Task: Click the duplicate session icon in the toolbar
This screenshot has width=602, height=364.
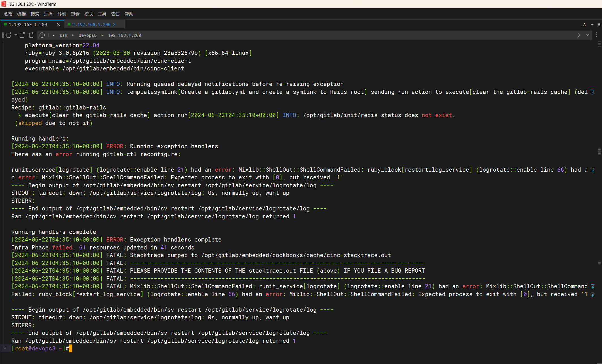Action: pos(31,35)
